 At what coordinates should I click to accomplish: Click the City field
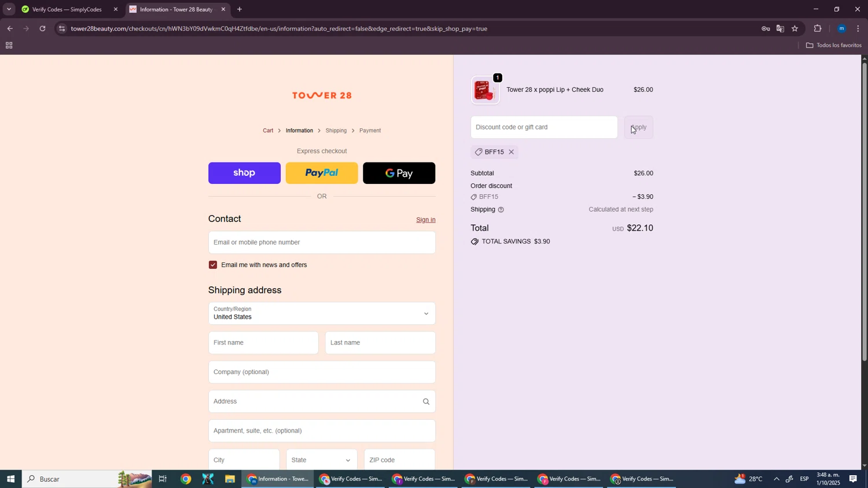244,460
